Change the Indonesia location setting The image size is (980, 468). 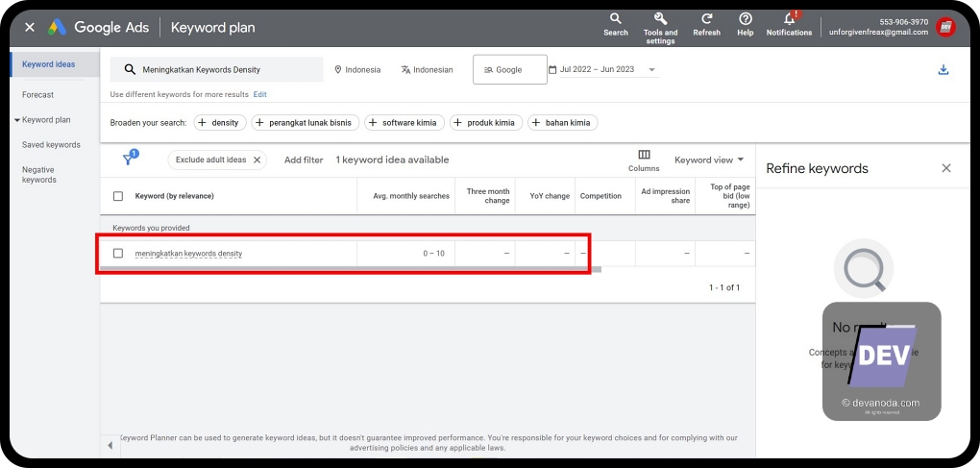pyautogui.click(x=357, y=70)
